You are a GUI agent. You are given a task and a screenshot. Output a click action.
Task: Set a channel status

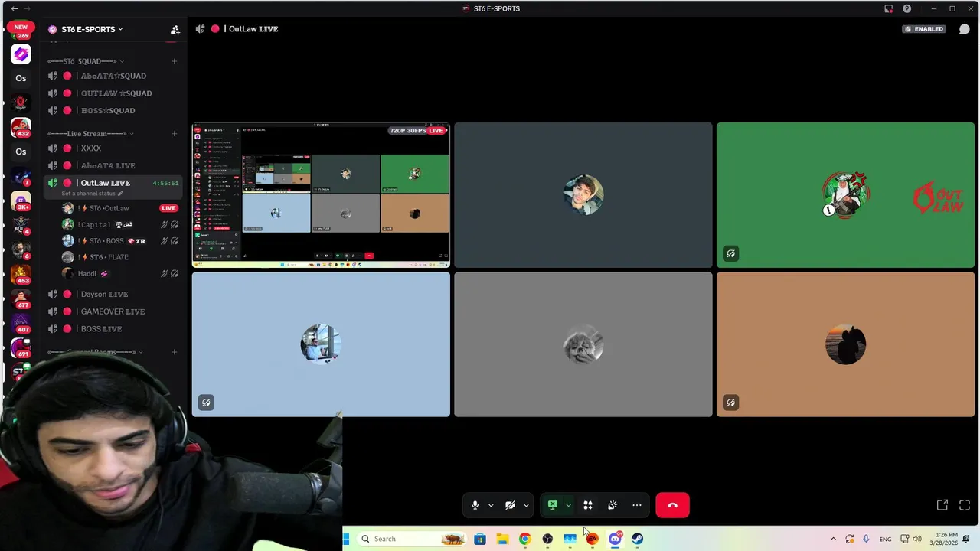coord(92,194)
